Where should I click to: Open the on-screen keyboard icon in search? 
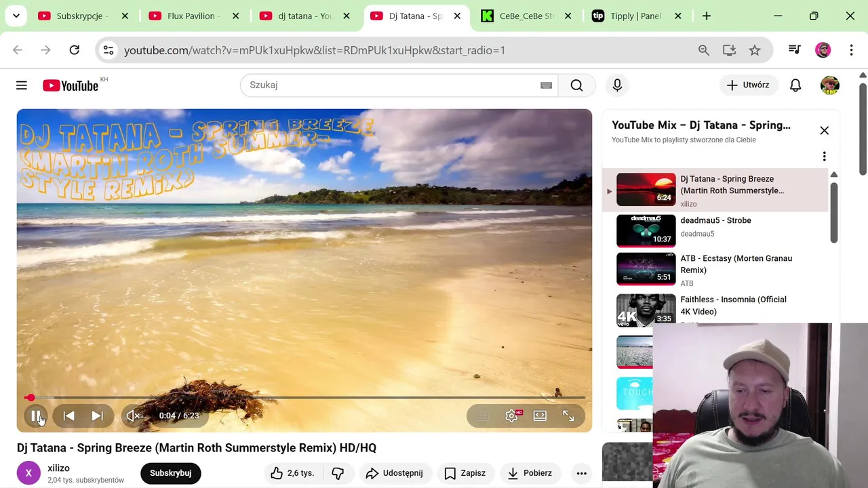(x=546, y=85)
